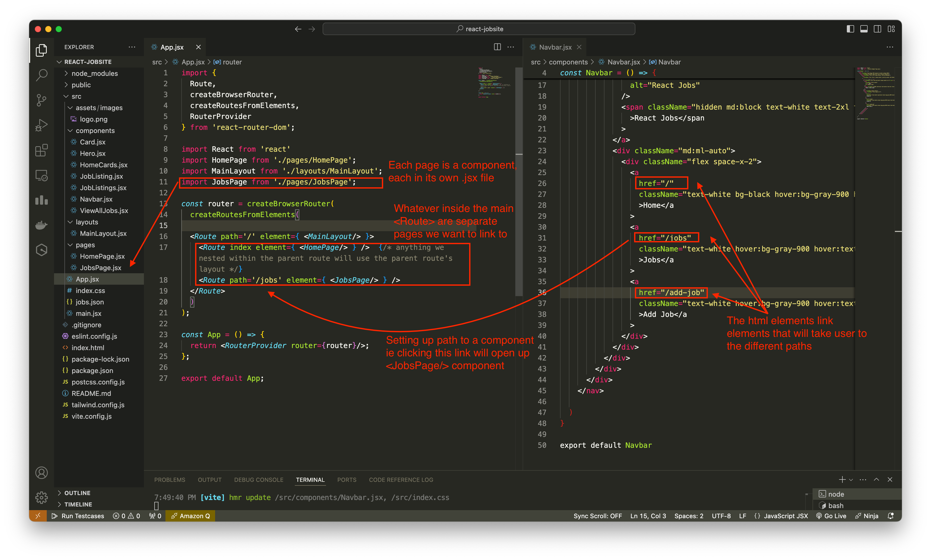Viewport: 931px width, 560px height.
Task: Click Run Testcases in status bar
Action: tap(78, 516)
